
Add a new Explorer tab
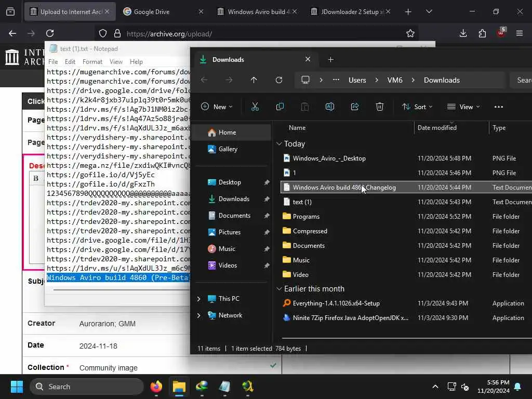pyautogui.click(x=331, y=60)
